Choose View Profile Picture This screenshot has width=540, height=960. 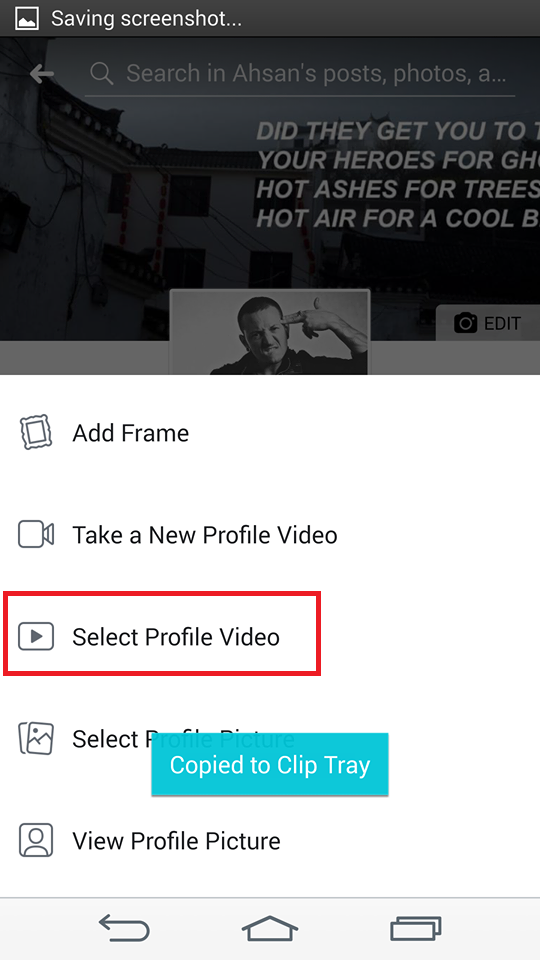coord(270,841)
